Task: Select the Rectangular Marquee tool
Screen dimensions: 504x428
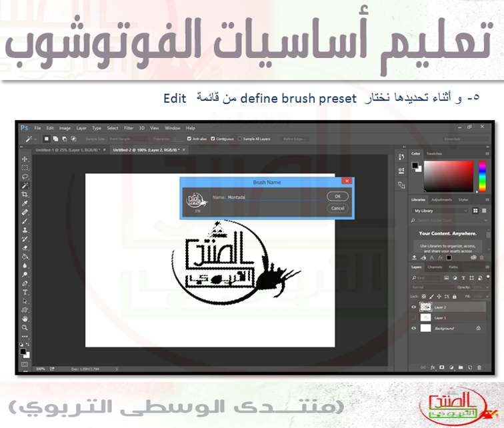Action: pos(25,168)
